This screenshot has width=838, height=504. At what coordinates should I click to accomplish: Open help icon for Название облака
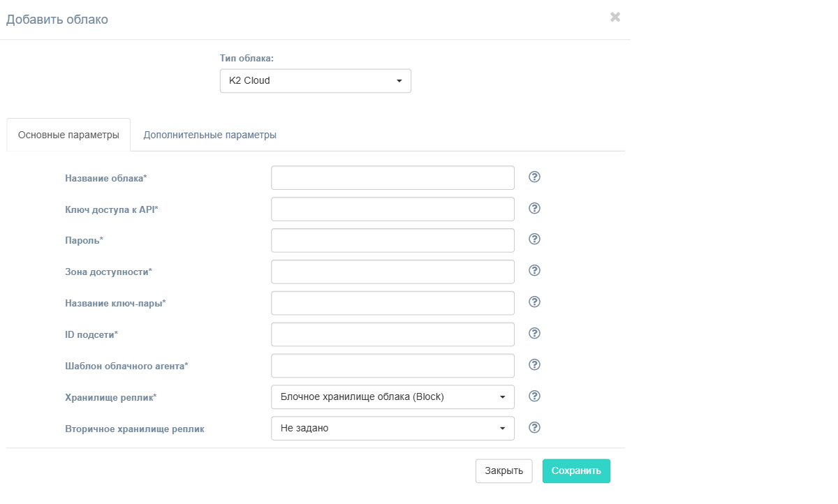(x=535, y=177)
